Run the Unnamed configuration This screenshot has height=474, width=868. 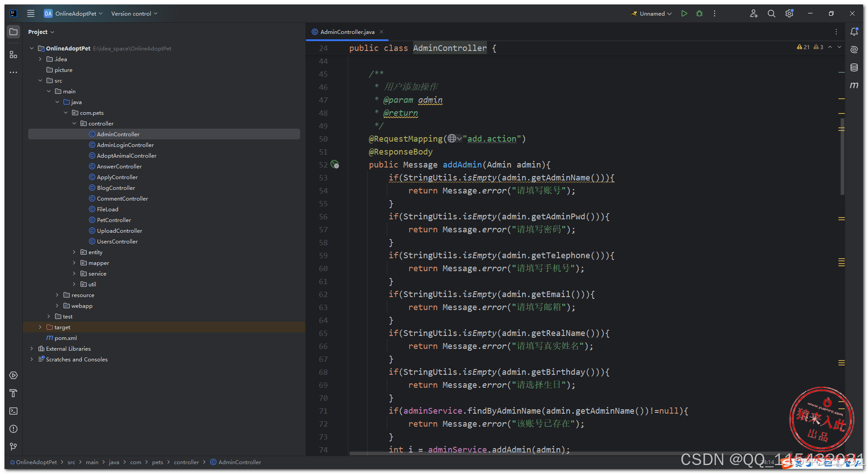click(x=684, y=13)
